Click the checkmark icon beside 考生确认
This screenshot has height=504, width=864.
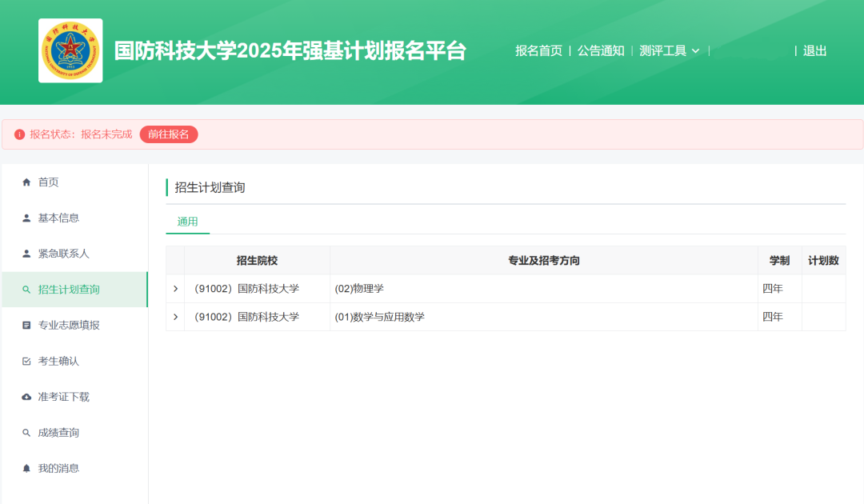pyautogui.click(x=26, y=362)
